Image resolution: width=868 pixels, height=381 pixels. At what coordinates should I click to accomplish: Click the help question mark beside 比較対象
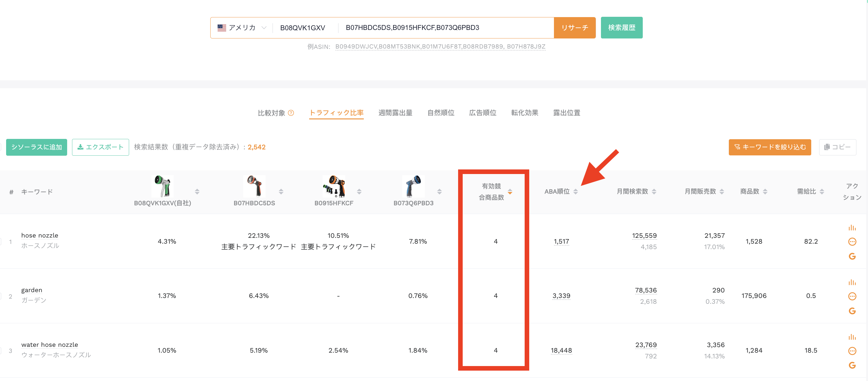(291, 113)
